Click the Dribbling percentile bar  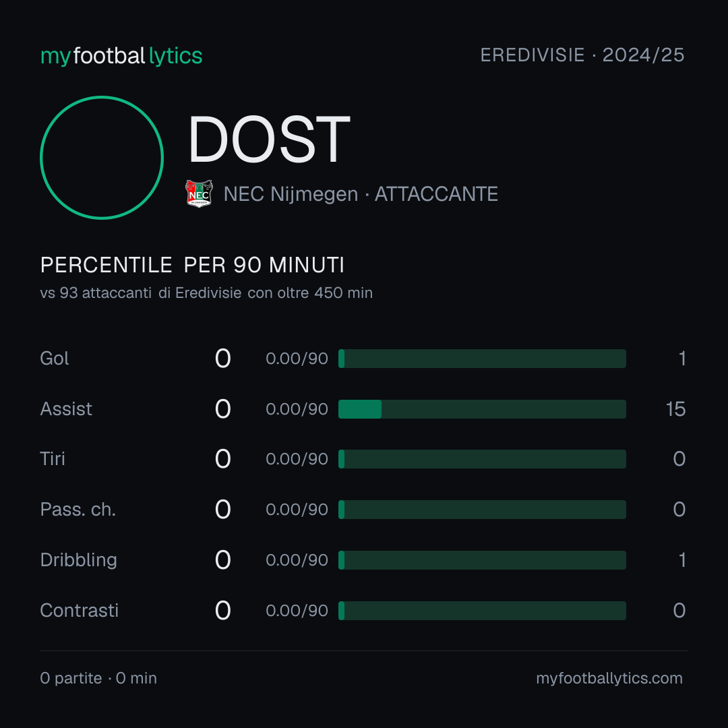pos(482,560)
